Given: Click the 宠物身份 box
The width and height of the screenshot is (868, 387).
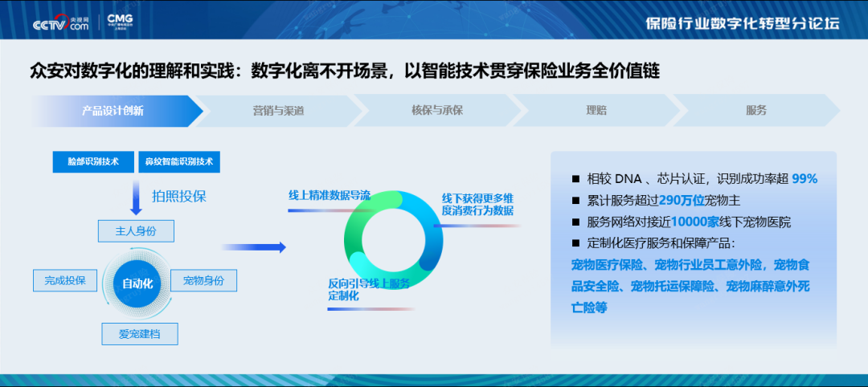Looking at the screenshot, I should point(203,280).
